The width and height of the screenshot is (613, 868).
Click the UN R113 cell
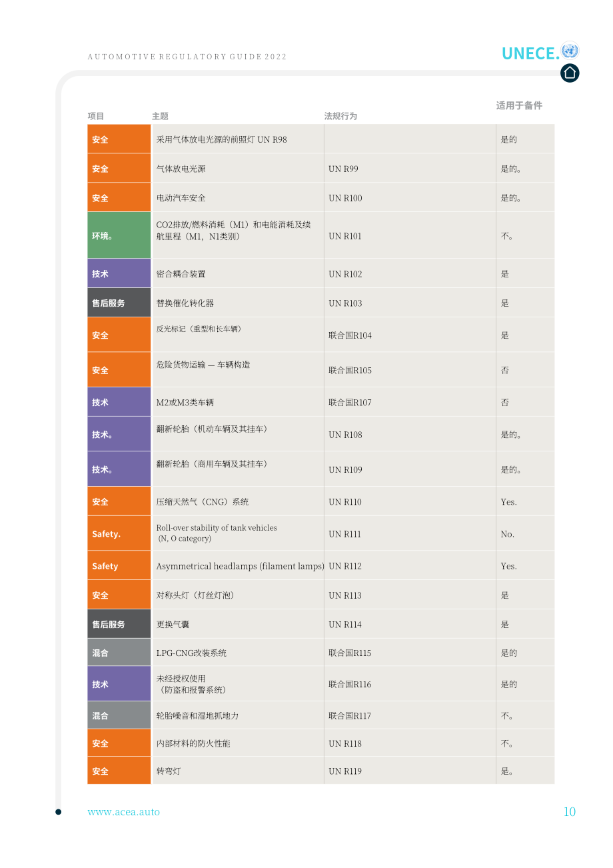click(410, 595)
